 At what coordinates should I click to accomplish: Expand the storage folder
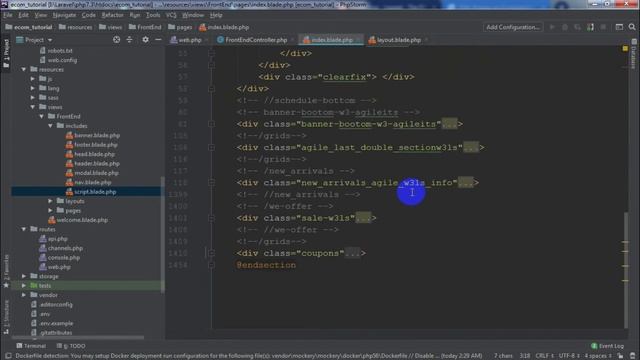tap(24, 276)
